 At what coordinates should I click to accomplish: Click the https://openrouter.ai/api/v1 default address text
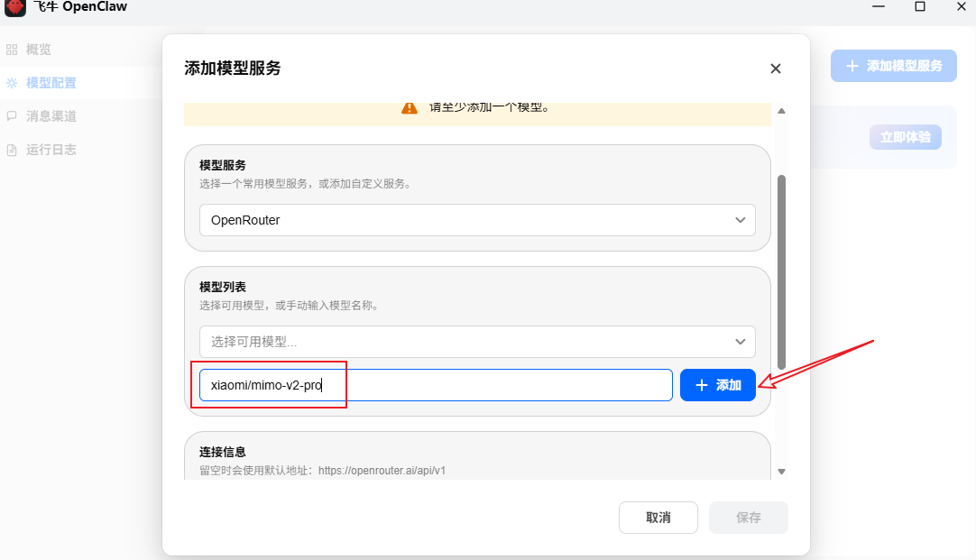pos(382,471)
